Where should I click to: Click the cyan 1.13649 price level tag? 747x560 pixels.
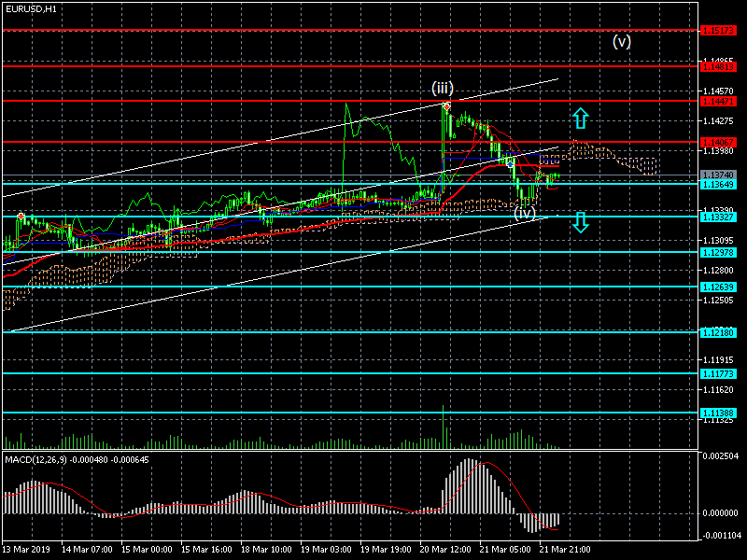click(x=718, y=184)
